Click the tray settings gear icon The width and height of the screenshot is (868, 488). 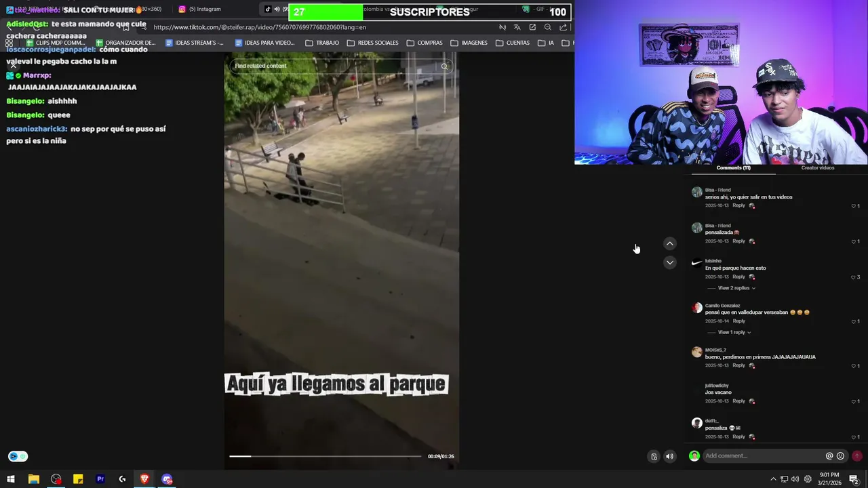(808, 479)
